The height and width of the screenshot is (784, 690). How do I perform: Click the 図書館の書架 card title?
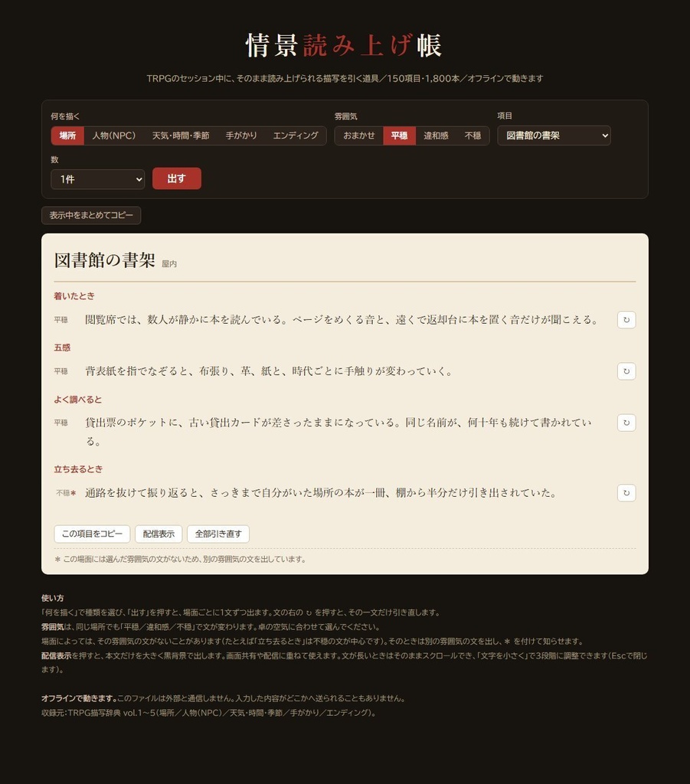coord(104,260)
